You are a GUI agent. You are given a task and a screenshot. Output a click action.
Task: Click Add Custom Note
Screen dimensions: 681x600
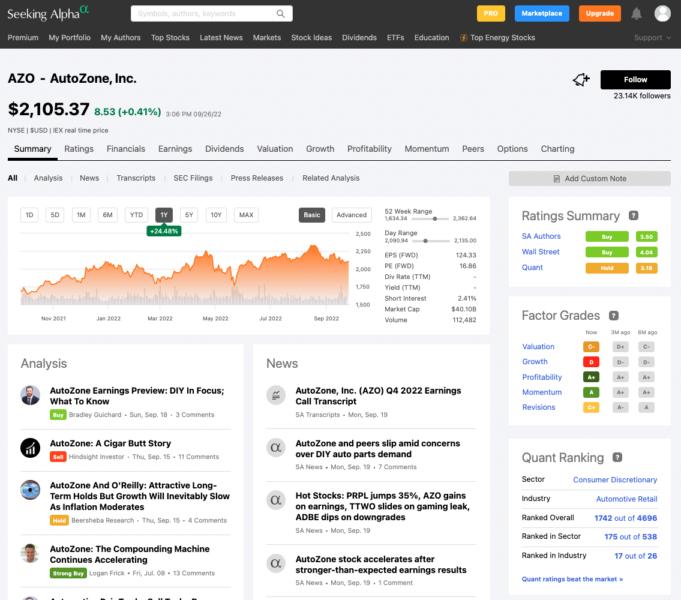point(589,179)
